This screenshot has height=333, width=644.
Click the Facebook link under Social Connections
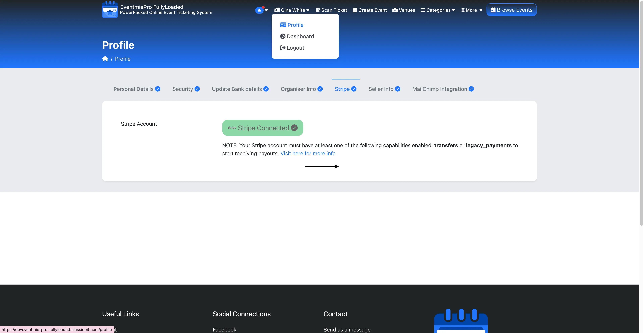224,329
